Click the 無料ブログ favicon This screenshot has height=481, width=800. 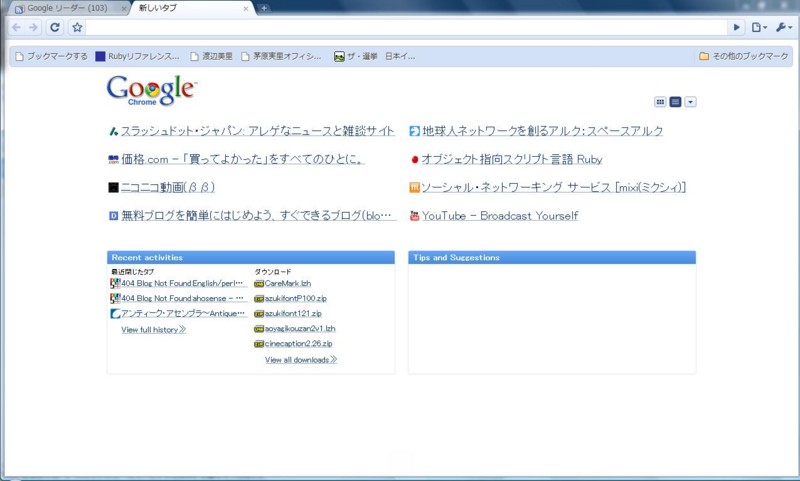click(113, 216)
